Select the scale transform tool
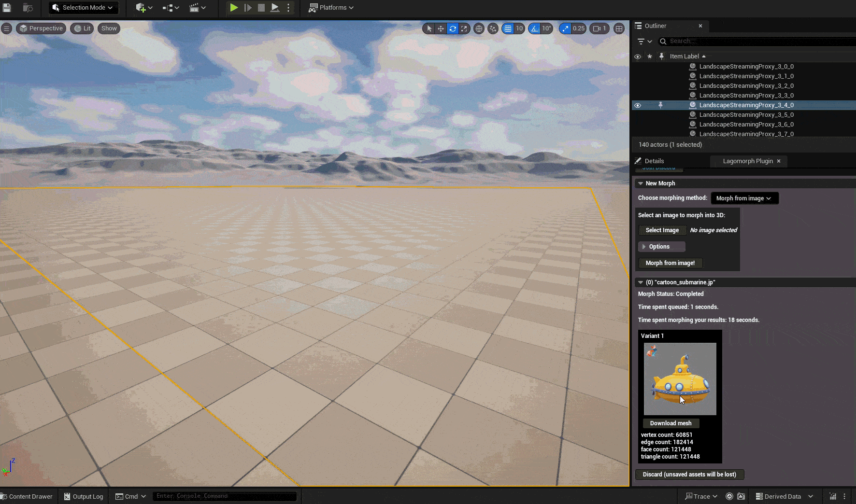The height and width of the screenshot is (504, 856). pos(464,28)
